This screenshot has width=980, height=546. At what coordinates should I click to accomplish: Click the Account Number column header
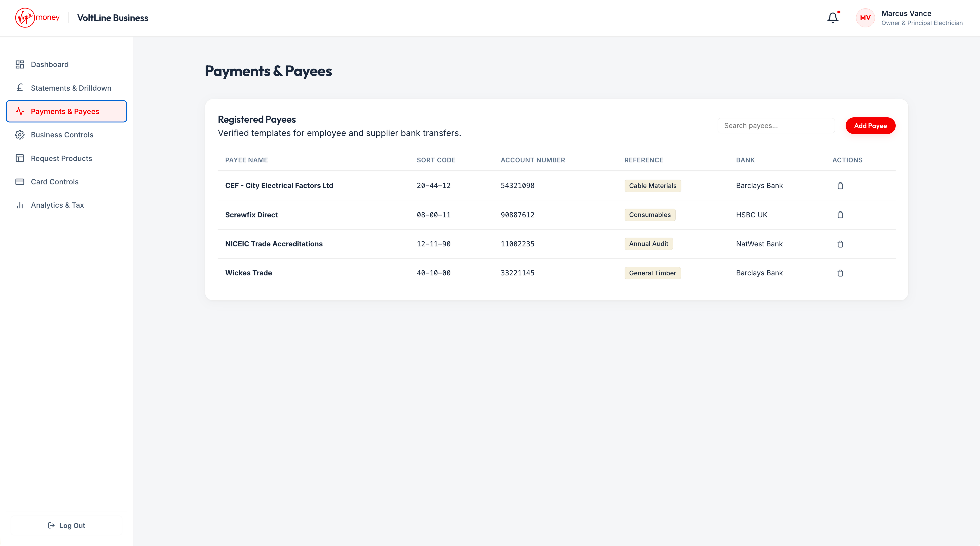click(x=533, y=160)
